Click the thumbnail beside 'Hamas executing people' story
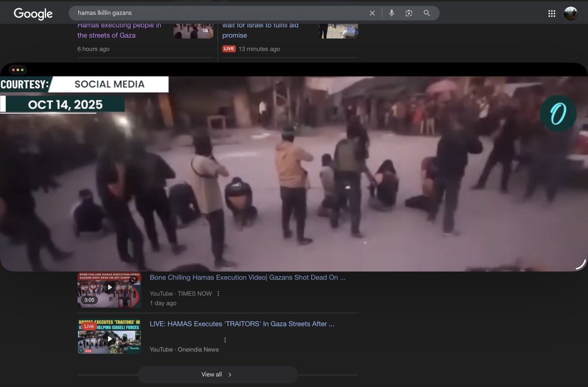 pos(193,30)
